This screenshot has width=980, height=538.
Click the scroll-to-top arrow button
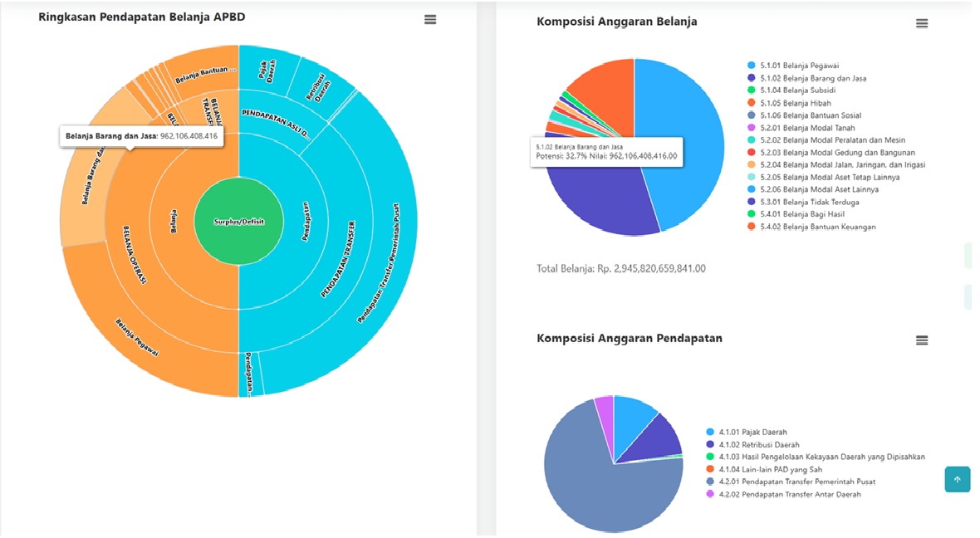click(x=957, y=479)
